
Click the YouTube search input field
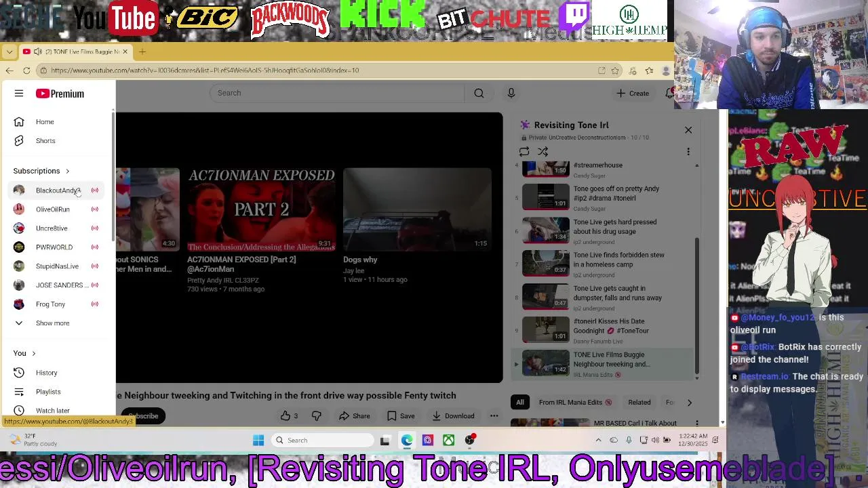click(x=337, y=93)
